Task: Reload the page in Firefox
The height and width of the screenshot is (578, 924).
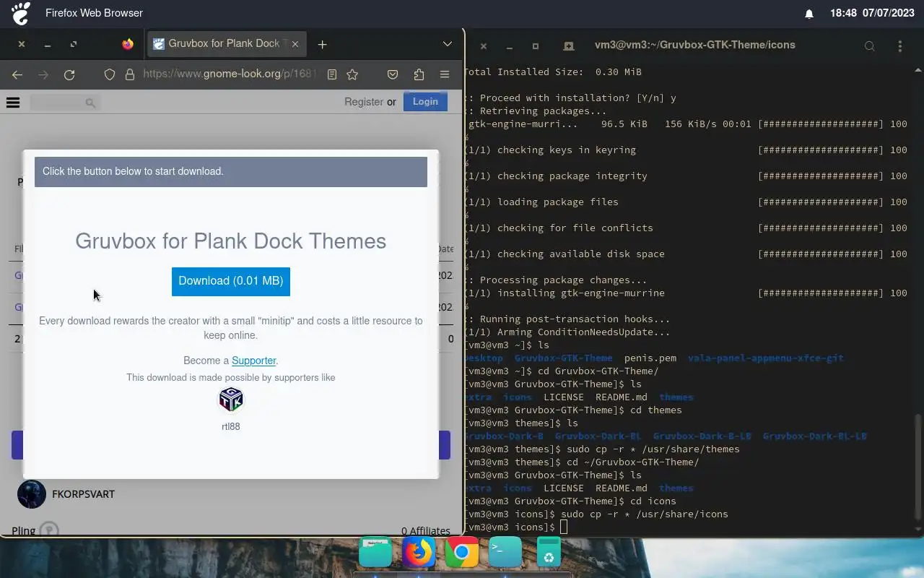Action: coord(69,74)
